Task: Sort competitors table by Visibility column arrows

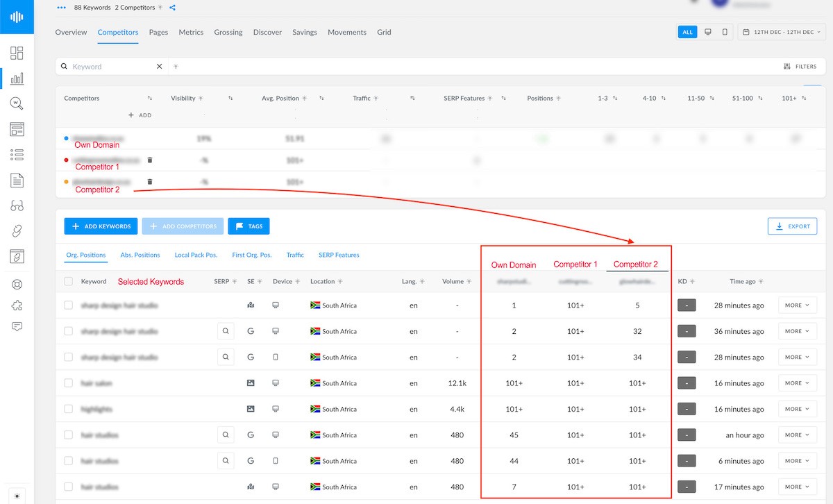Action: pos(230,98)
